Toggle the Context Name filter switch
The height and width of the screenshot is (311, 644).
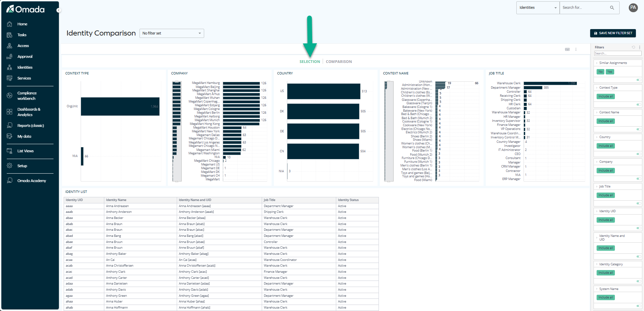[x=639, y=129]
